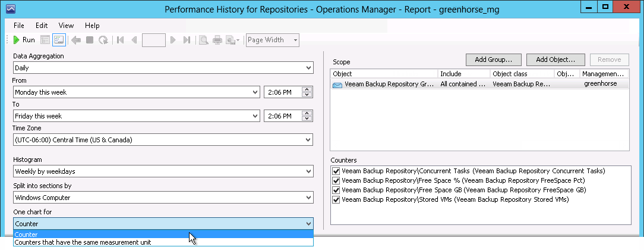Open the File menu
This screenshot has width=644, height=250.
point(19,26)
